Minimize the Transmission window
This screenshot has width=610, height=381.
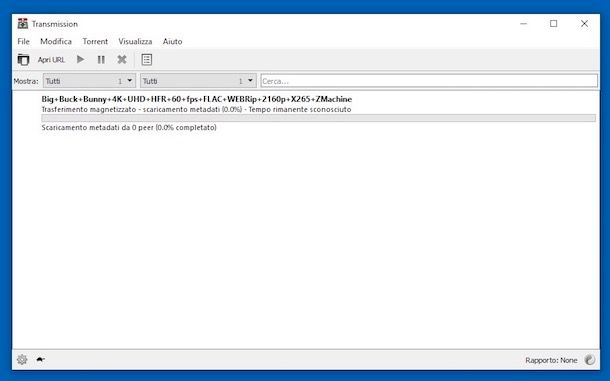pyautogui.click(x=524, y=24)
